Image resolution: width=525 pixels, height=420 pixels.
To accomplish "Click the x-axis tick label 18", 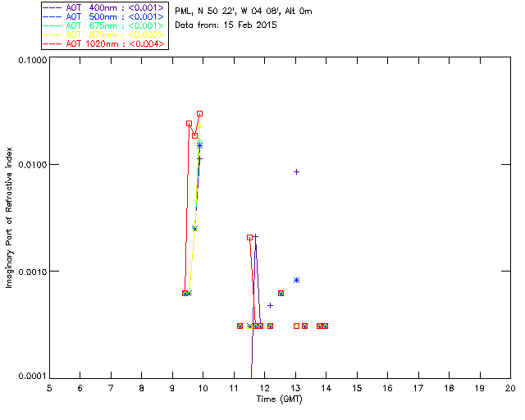I will (449, 388).
